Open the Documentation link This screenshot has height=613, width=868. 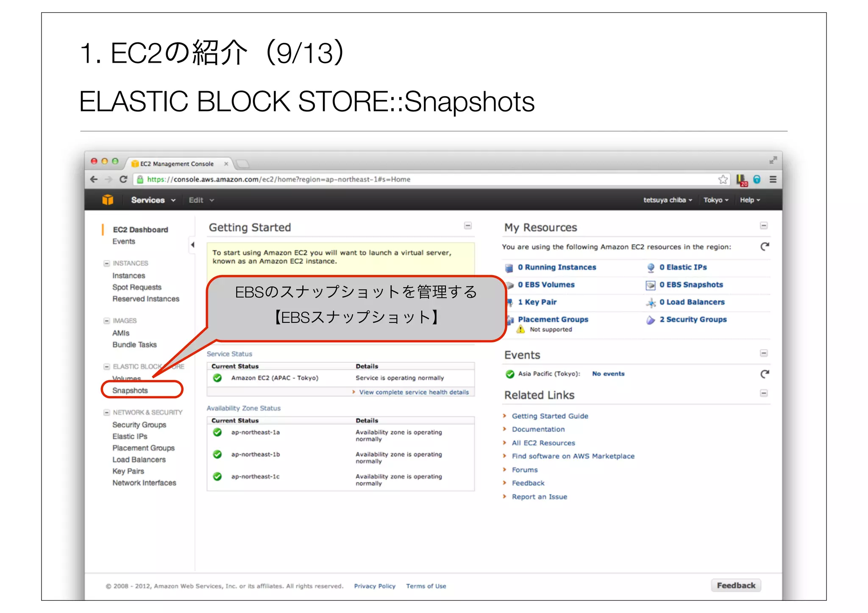[x=538, y=430]
